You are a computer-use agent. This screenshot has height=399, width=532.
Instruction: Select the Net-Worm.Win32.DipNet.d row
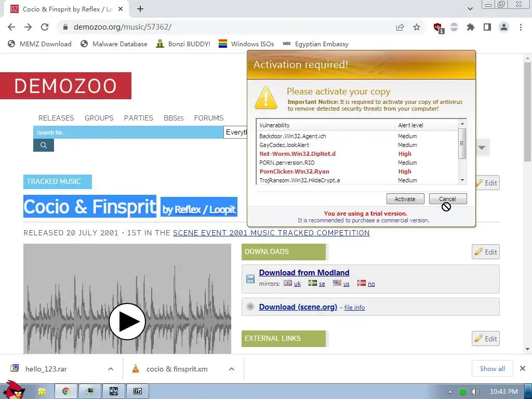(x=358, y=154)
